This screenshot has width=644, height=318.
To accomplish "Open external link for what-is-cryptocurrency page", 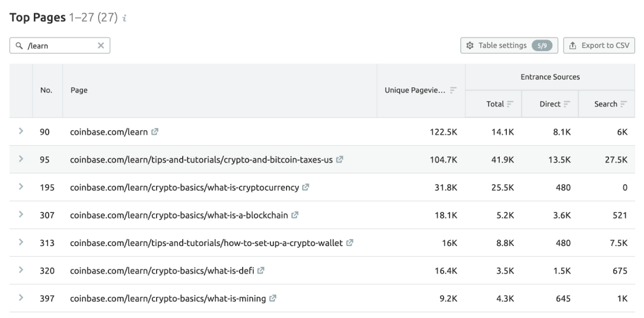I will [x=305, y=188].
